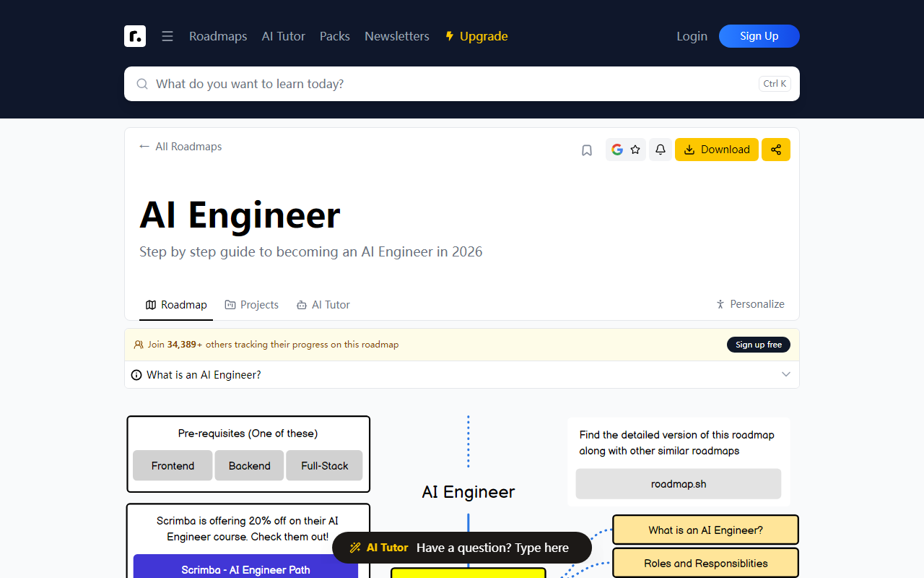Open the roadmap.sh link box
This screenshot has width=924, height=578.
[679, 484]
